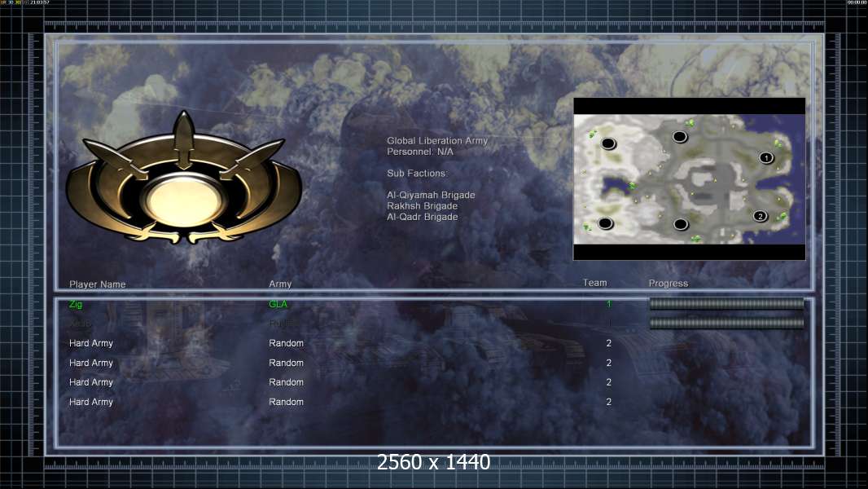The height and width of the screenshot is (489, 868).
Task: Click the first Hard Army player entry
Action: click(90, 343)
